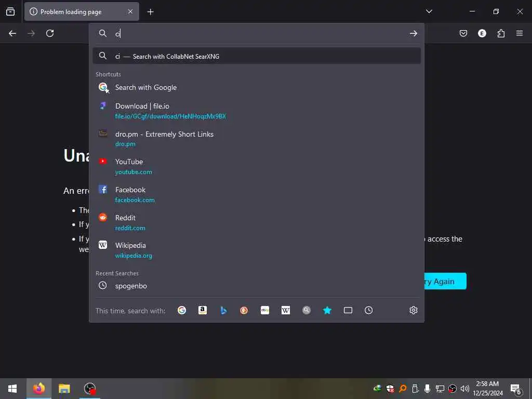This screenshot has height=399, width=532.
Task: Open Firefox View icon at tab strip start
Action: click(10, 11)
